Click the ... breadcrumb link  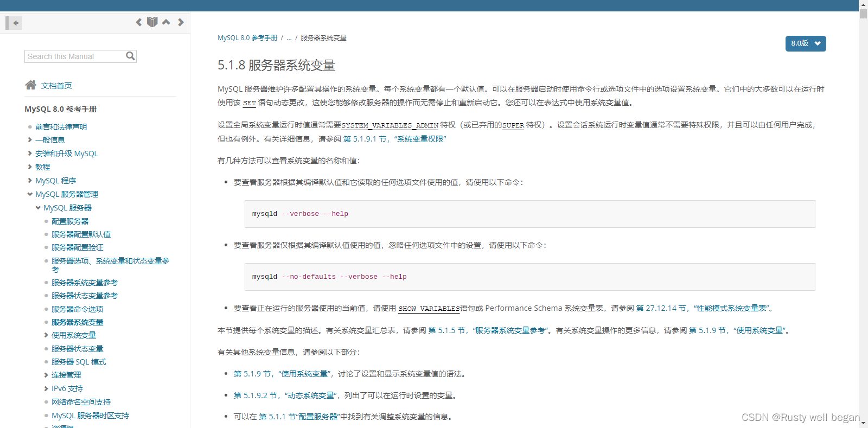tap(289, 38)
